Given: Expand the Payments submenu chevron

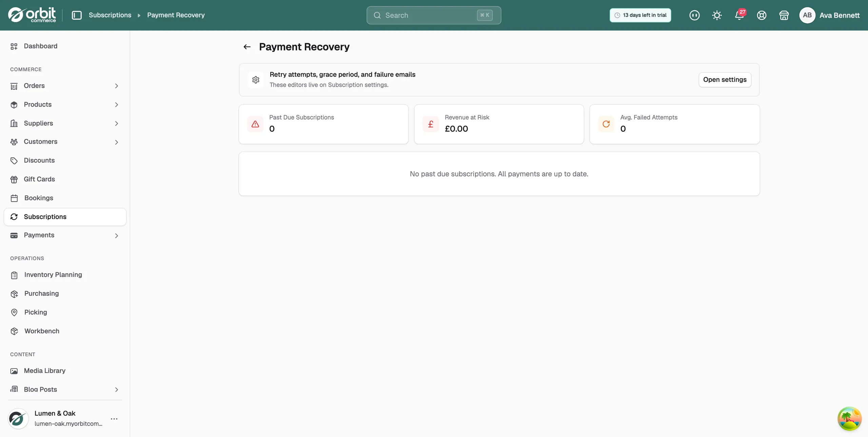Looking at the screenshot, I should pos(116,235).
